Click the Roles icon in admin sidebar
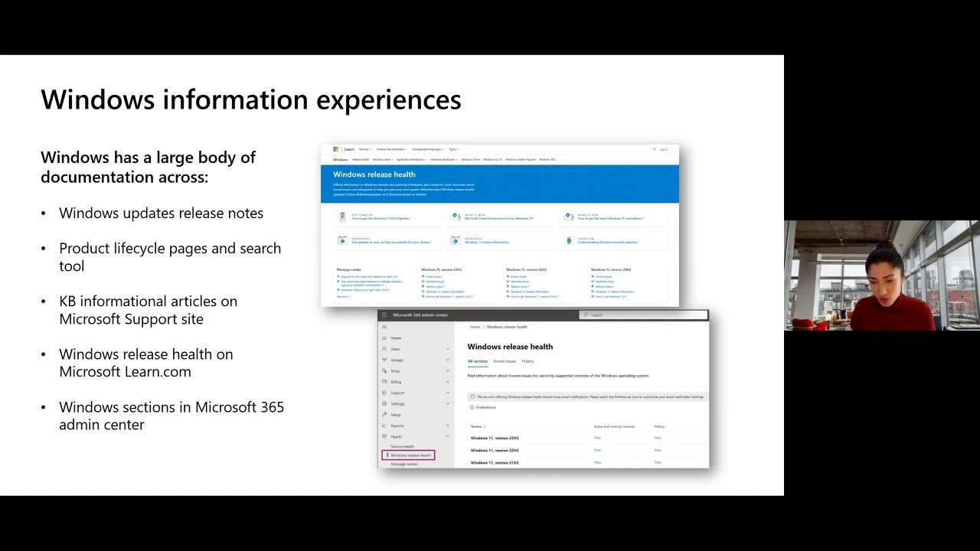The image size is (980, 551). (384, 371)
